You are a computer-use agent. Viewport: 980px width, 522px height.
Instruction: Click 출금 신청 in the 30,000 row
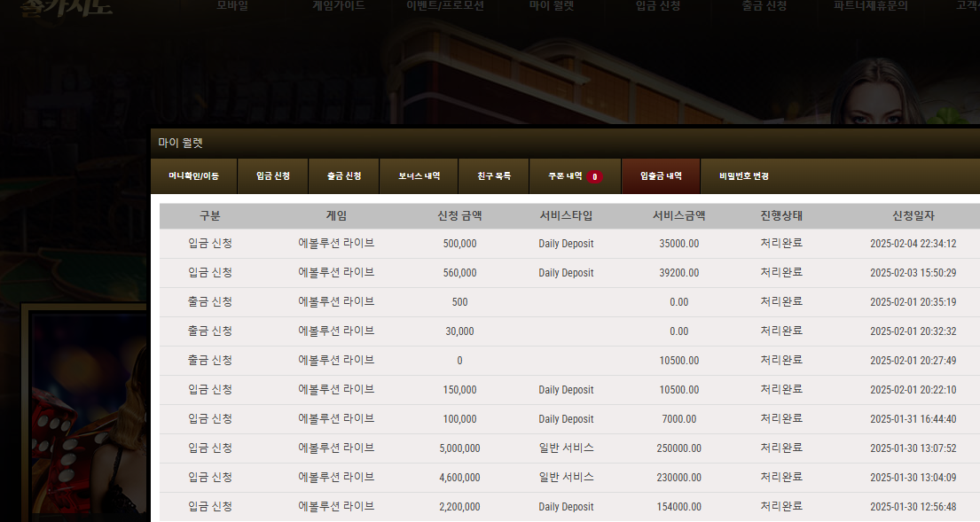(x=210, y=331)
